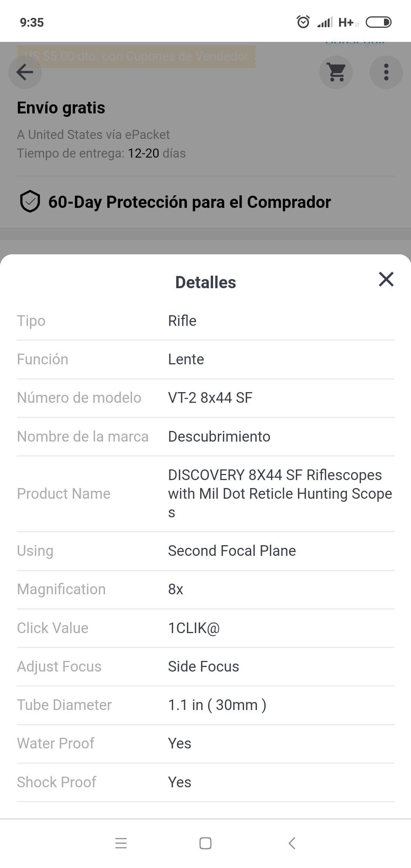
Task: Open the three-dot overflow menu
Action: 386,72
